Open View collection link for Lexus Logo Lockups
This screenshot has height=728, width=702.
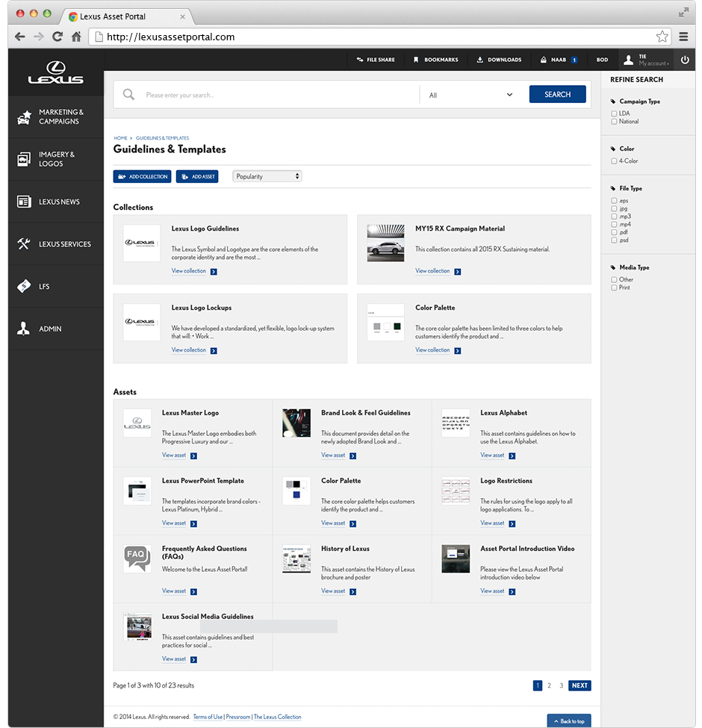[188, 350]
